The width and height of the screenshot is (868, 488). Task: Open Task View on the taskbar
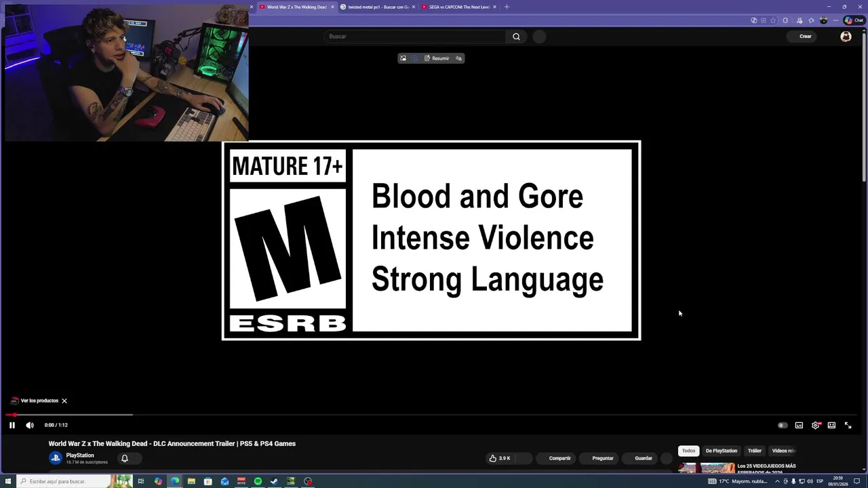tap(141, 481)
